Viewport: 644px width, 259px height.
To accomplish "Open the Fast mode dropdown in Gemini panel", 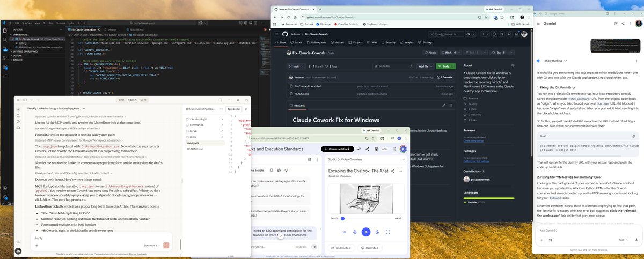I will [x=623, y=240].
